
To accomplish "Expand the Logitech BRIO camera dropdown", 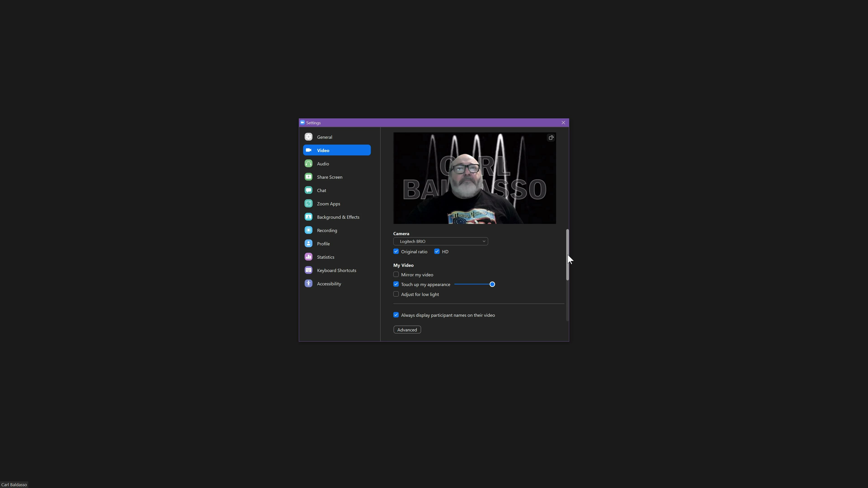I will click(440, 242).
